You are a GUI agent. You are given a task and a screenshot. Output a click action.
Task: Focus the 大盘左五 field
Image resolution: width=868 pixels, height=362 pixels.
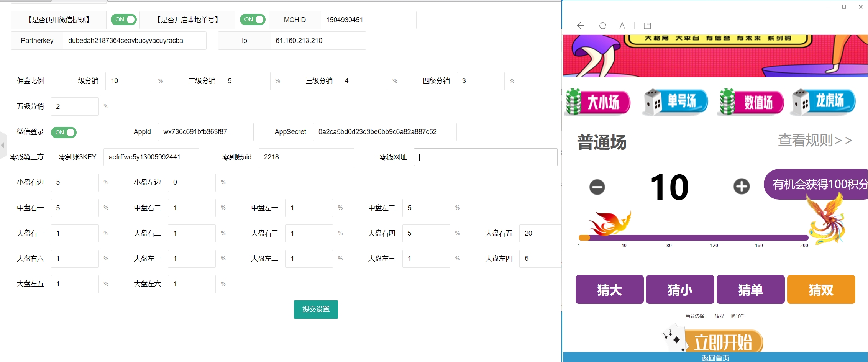coord(75,284)
